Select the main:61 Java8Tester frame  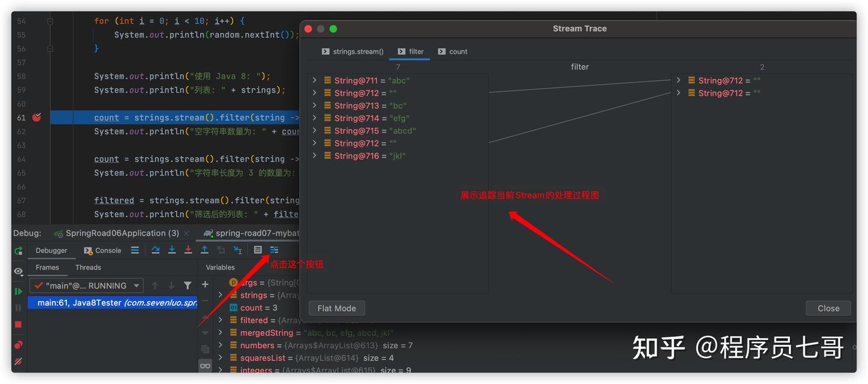point(112,302)
